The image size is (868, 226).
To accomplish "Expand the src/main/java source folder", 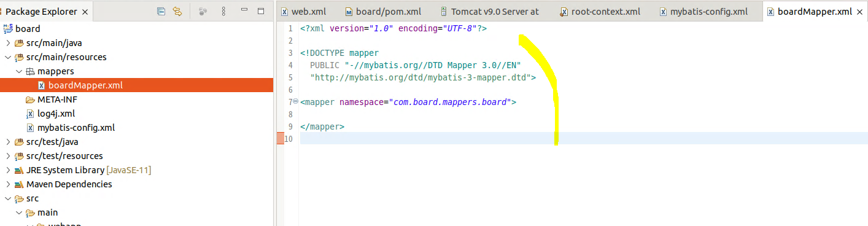I will (x=8, y=43).
